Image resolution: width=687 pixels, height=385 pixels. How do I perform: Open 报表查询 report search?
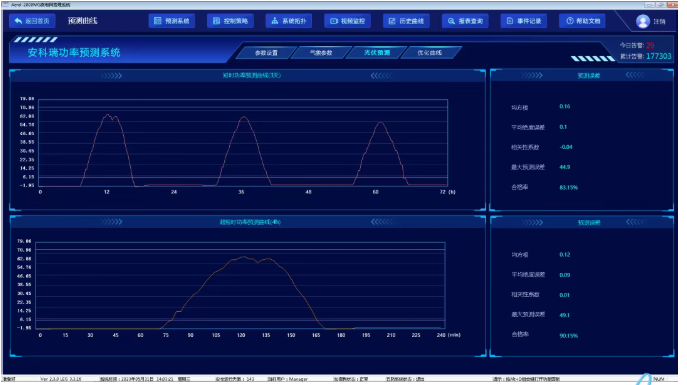tap(465, 21)
